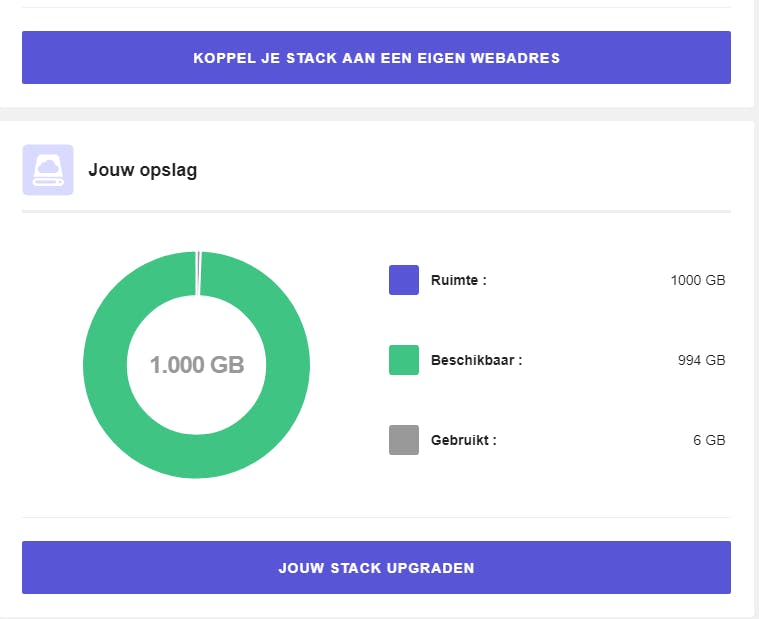Select the Gebruikt label
The width and height of the screenshot is (759, 619).
(x=463, y=440)
